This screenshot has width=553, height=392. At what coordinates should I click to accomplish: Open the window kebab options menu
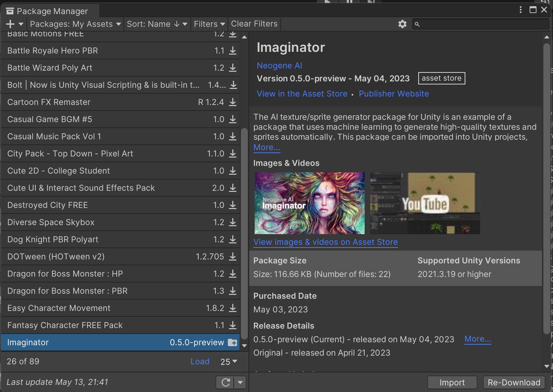[x=521, y=10]
